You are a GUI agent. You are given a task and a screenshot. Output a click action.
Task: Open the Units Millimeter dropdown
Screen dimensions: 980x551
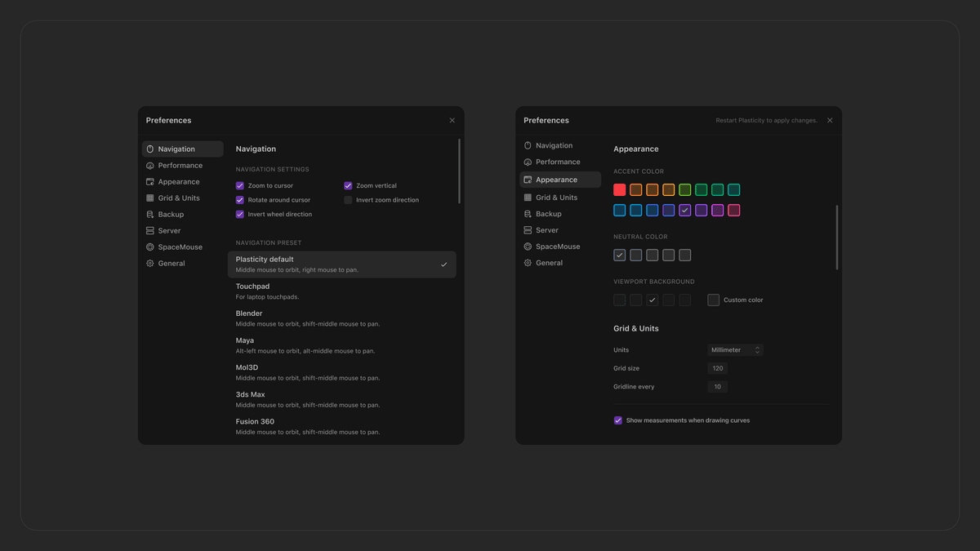[735, 350]
